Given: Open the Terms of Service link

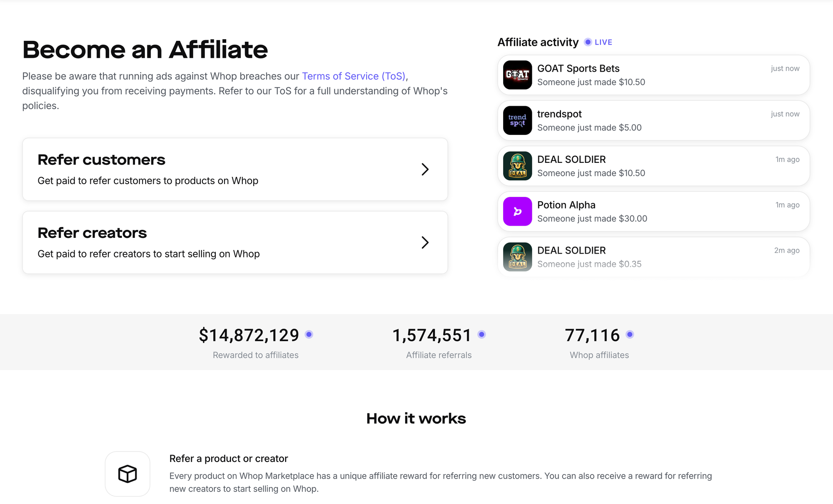Looking at the screenshot, I should [354, 76].
